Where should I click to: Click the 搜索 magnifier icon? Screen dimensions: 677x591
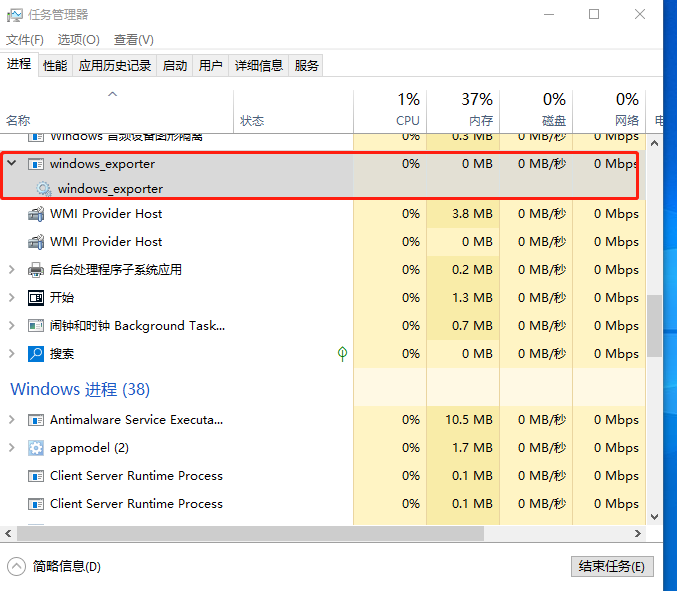tap(36, 354)
